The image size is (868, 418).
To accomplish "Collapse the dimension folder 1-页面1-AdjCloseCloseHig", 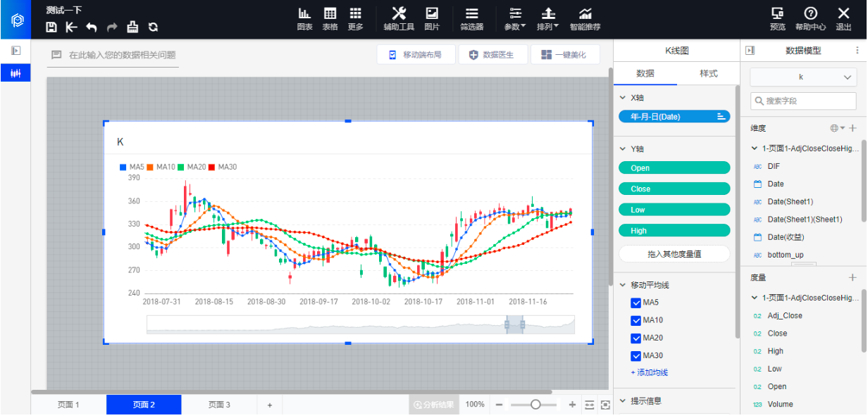I will (x=755, y=148).
